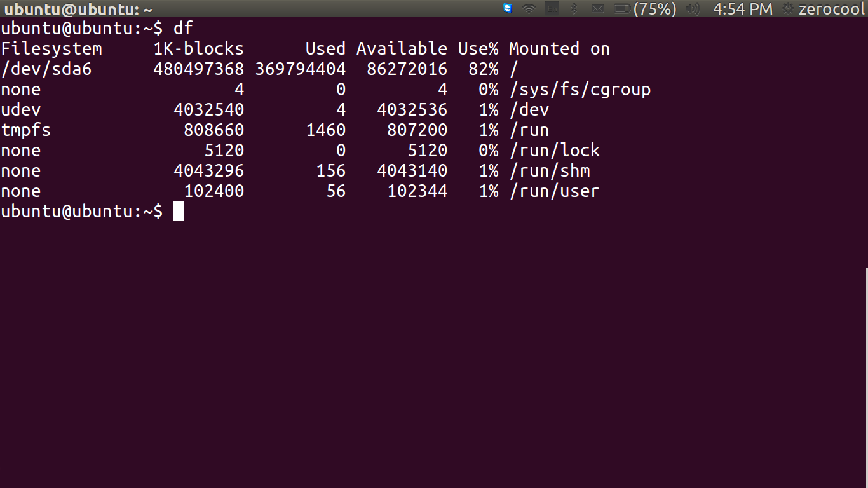
Task: Click the Mounted on column header
Action: [x=559, y=48]
